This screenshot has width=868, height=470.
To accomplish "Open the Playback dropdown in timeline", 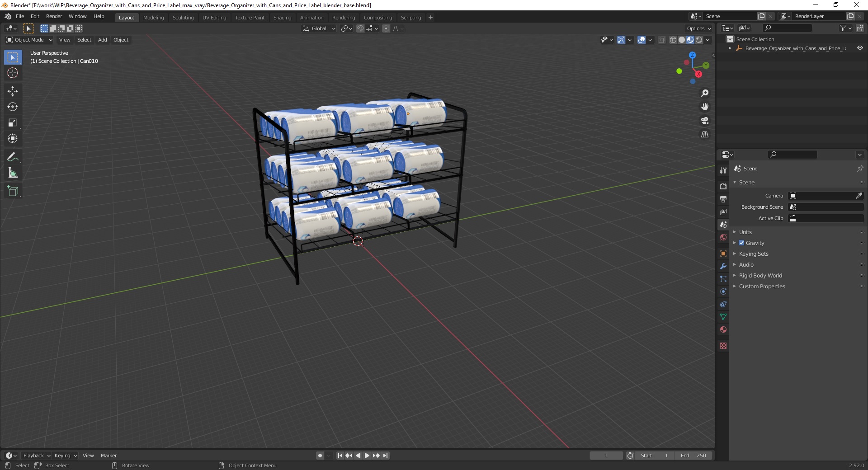I will (37, 456).
